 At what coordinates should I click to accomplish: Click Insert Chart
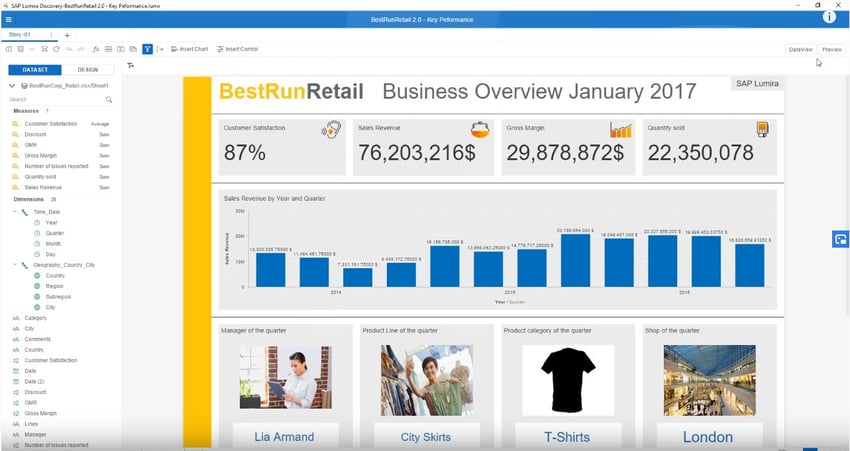click(189, 49)
